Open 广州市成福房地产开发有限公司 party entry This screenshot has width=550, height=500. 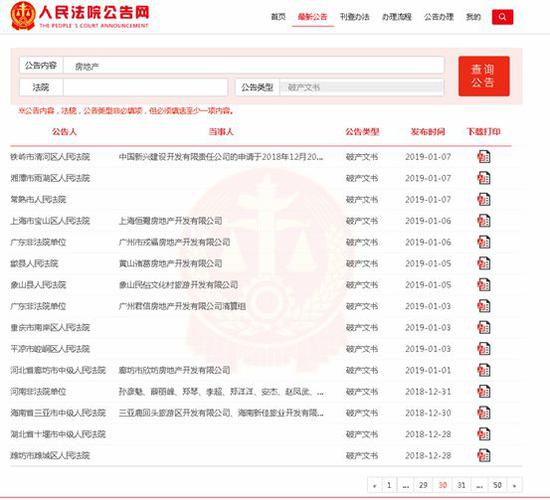[x=174, y=242]
